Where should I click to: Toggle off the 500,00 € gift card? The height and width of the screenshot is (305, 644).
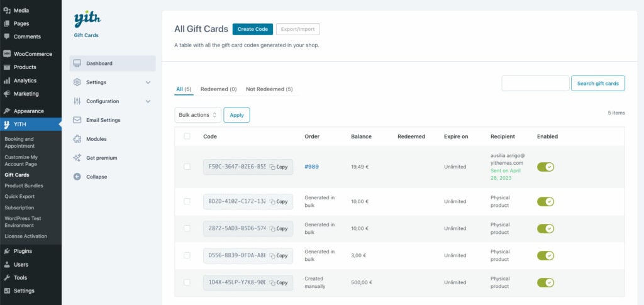coord(545,282)
